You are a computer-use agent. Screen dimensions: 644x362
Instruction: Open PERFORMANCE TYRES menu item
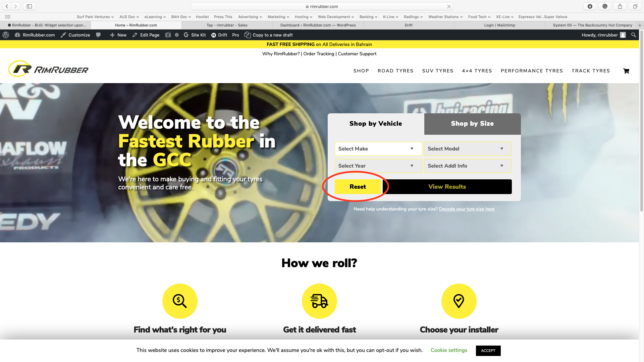(532, 71)
